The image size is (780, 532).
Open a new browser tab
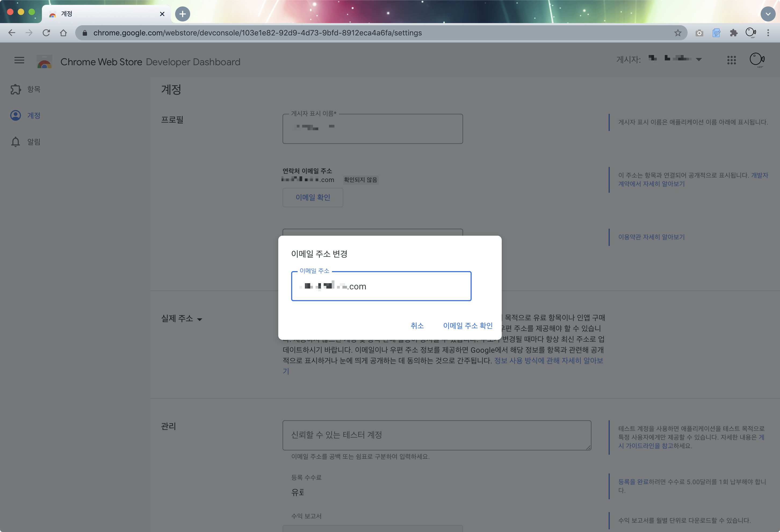pyautogui.click(x=183, y=14)
